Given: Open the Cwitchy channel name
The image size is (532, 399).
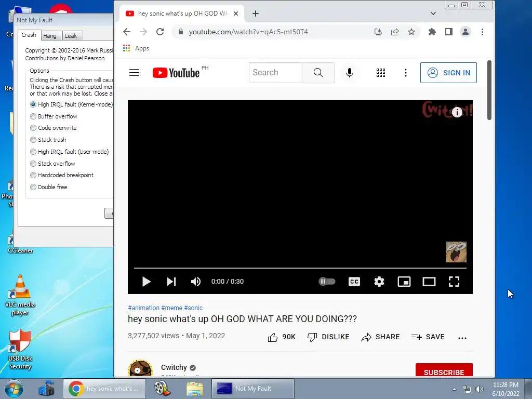Looking at the screenshot, I should [x=174, y=367].
